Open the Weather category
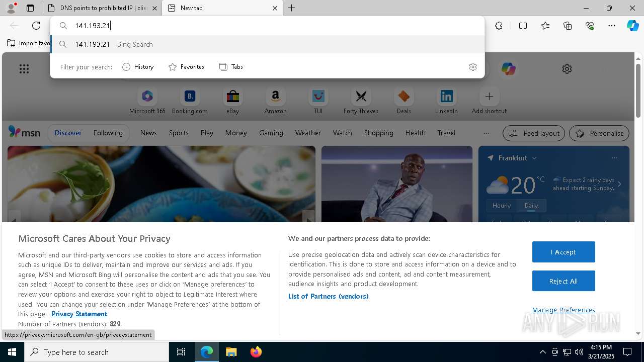The image size is (644, 362). pyautogui.click(x=308, y=133)
